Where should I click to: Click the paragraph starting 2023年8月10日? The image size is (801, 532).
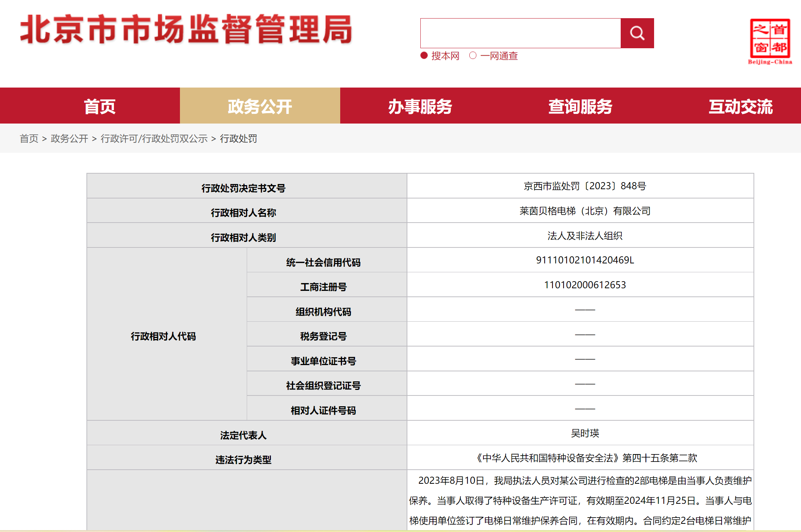click(580, 500)
